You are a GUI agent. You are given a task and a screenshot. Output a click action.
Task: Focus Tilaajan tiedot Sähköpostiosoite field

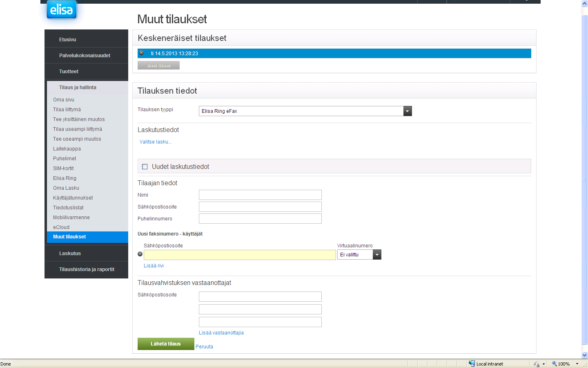260,206
